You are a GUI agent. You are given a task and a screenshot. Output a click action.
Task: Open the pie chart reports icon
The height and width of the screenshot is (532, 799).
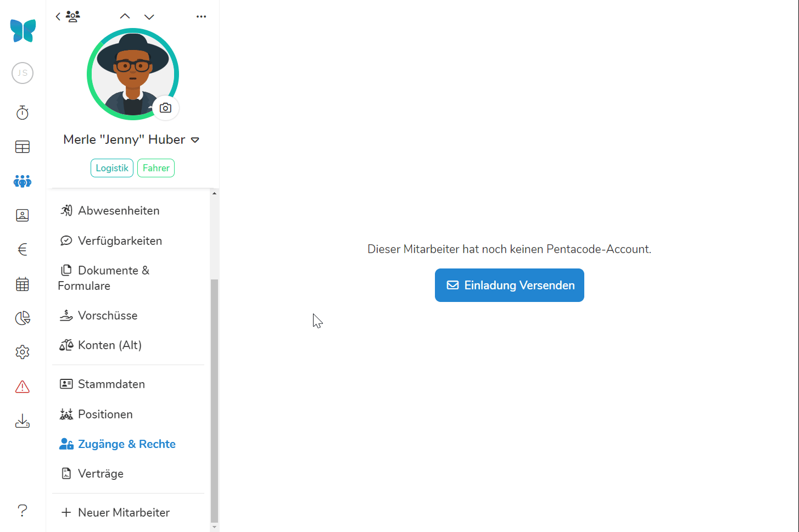tap(23, 318)
